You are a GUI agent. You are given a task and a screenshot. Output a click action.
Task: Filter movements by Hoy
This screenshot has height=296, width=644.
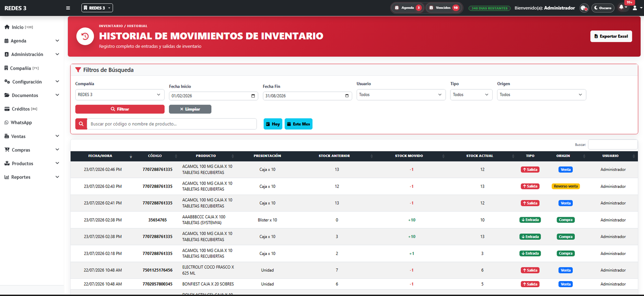[x=273, y=124]
